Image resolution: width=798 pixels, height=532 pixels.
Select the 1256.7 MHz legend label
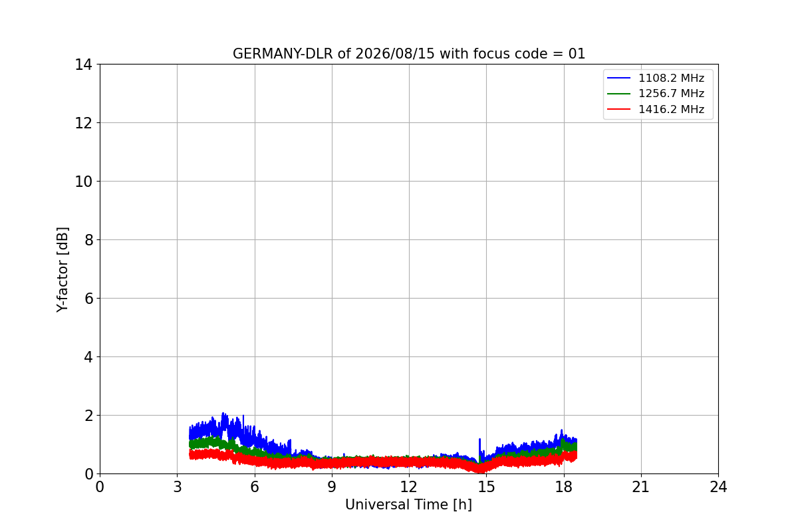(671, 94)
